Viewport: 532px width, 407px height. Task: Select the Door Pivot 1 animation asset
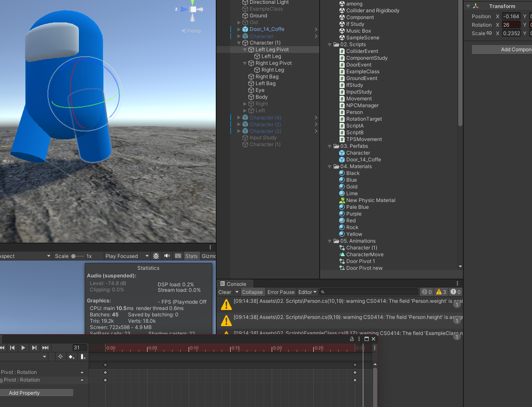(361, 261)
